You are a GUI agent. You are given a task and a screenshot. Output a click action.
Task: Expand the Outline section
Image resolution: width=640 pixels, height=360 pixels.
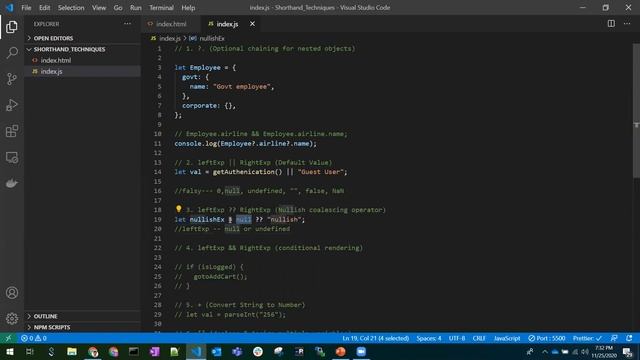(x=82, y=316)
